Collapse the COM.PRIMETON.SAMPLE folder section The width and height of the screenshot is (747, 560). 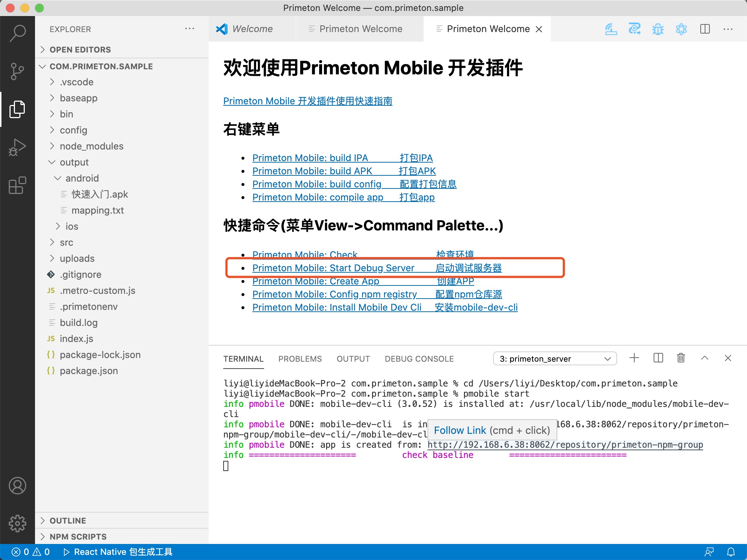click(101, 66)
